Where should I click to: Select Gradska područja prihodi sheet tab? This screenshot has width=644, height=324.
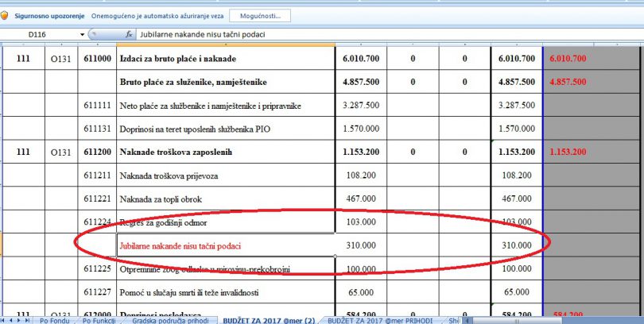[172, 319]
